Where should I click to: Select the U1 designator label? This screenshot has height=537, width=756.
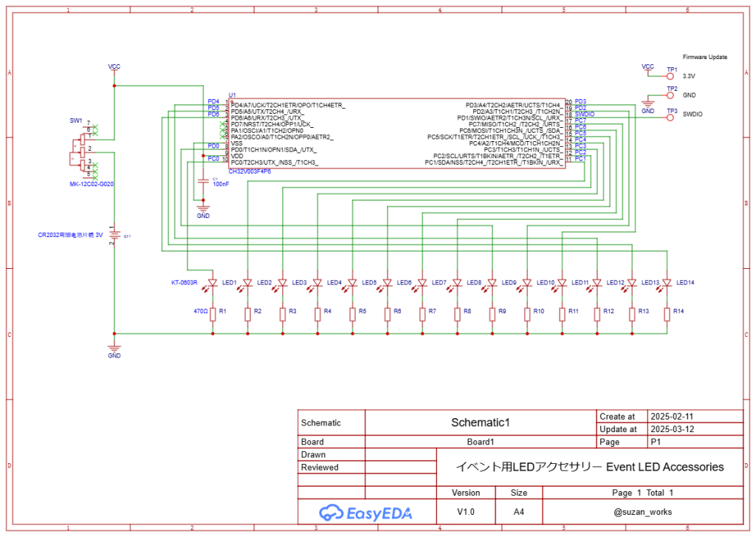(232, 95)
